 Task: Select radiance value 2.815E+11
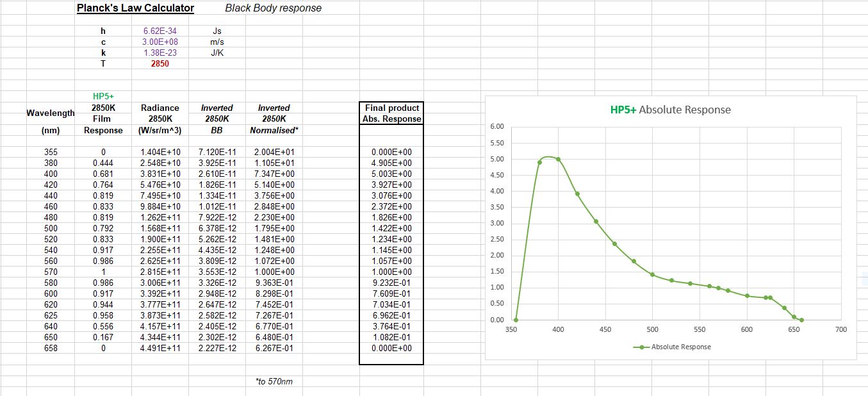click(x=160, y=272)
